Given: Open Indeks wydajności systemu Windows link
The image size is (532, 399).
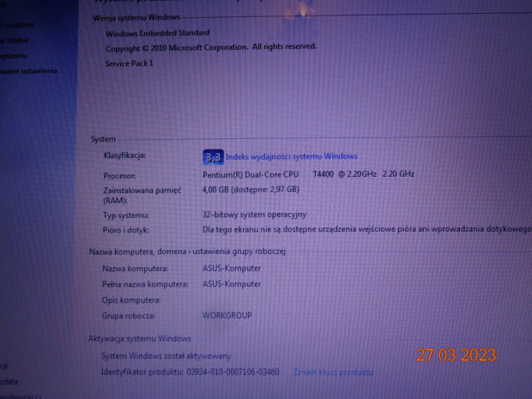Looking at the screenshot, I should [x=292, y=156].
